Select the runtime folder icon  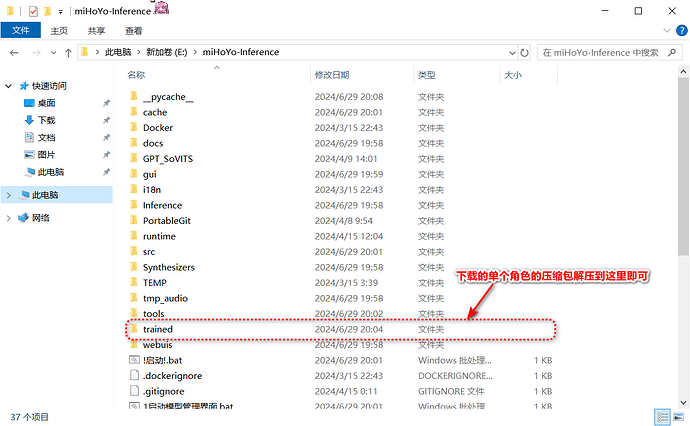(134, 235)
